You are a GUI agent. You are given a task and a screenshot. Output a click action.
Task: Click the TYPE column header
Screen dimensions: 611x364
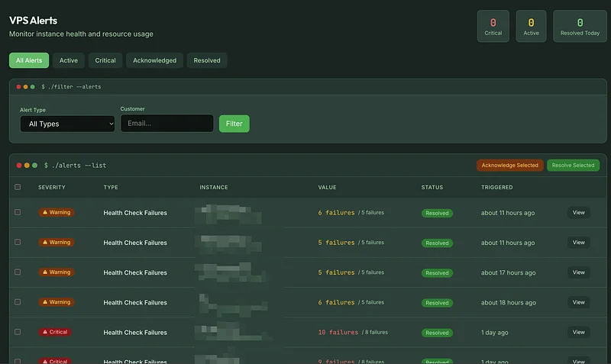coord(111,187)
